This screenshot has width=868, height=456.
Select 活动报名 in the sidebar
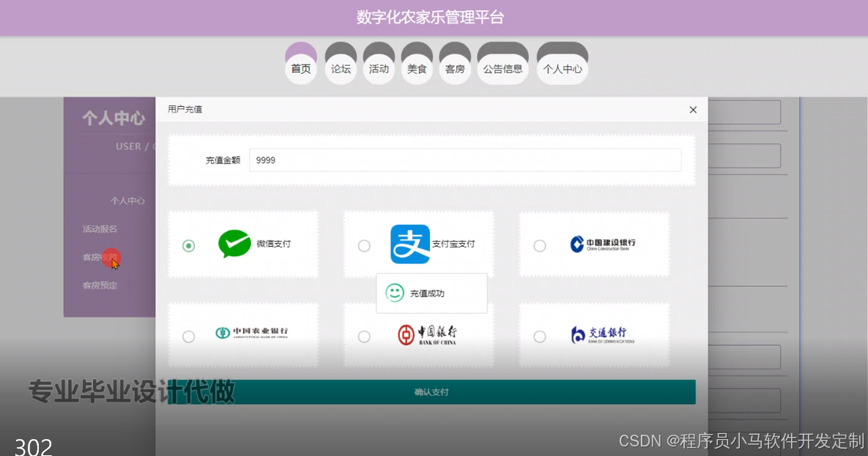[x=100, y=229]
